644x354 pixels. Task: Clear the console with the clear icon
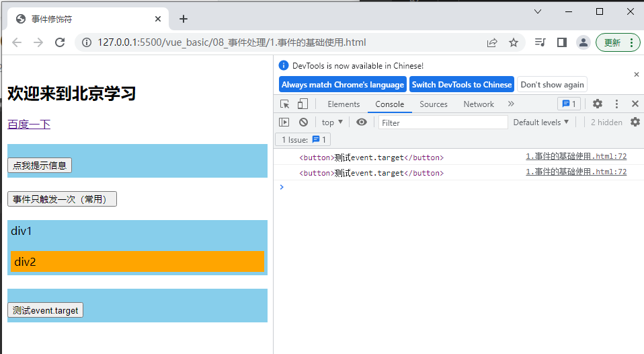pos(303,122)
